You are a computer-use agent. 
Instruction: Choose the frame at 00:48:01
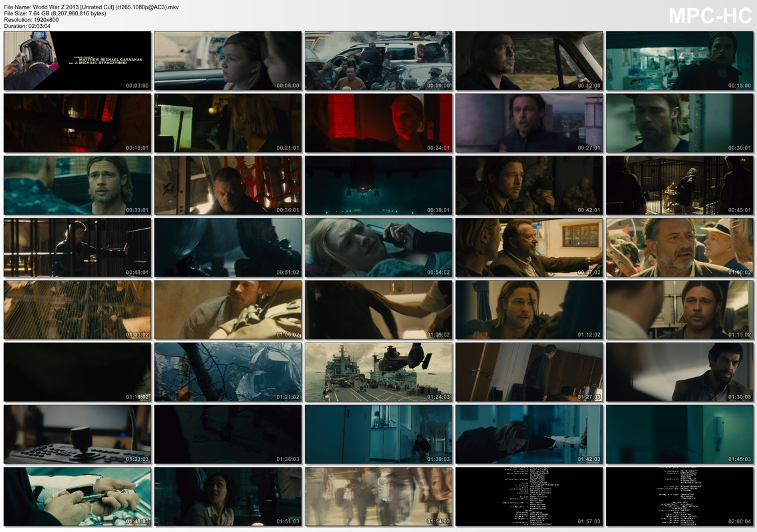click(x=77, y=247)
